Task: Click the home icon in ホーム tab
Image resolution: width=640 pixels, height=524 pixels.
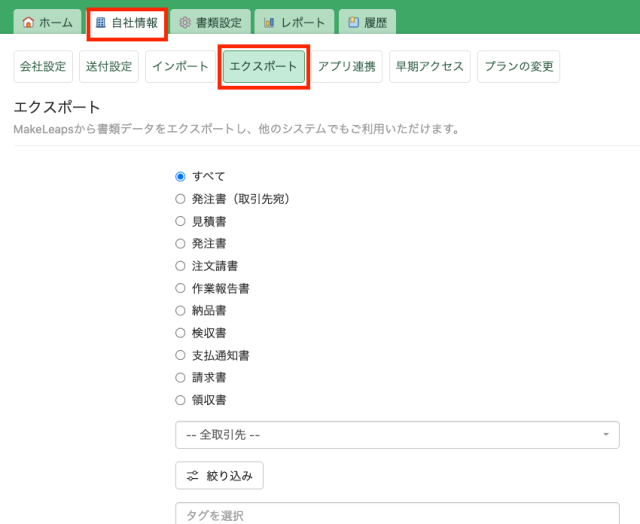Action: point(28,23)
